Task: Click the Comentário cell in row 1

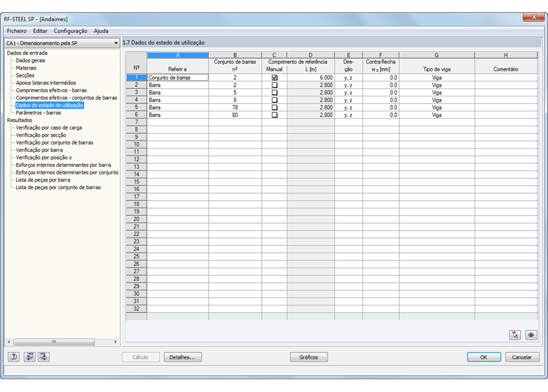Action: 506,78
